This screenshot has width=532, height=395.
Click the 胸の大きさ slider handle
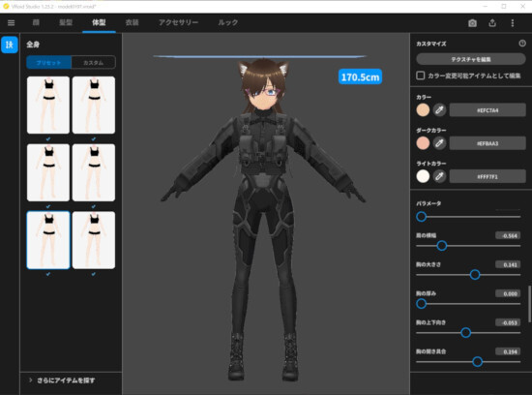point(475,274)
